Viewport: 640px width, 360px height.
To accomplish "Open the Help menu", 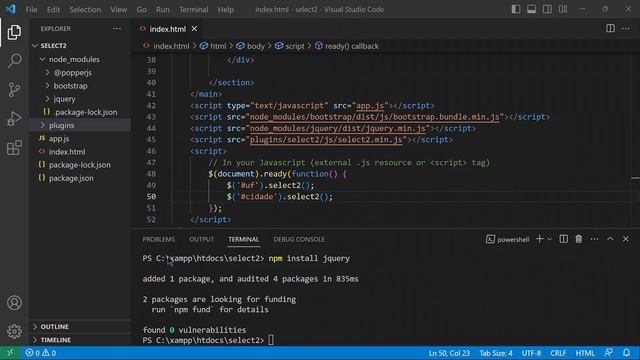I will click(225, 9).
